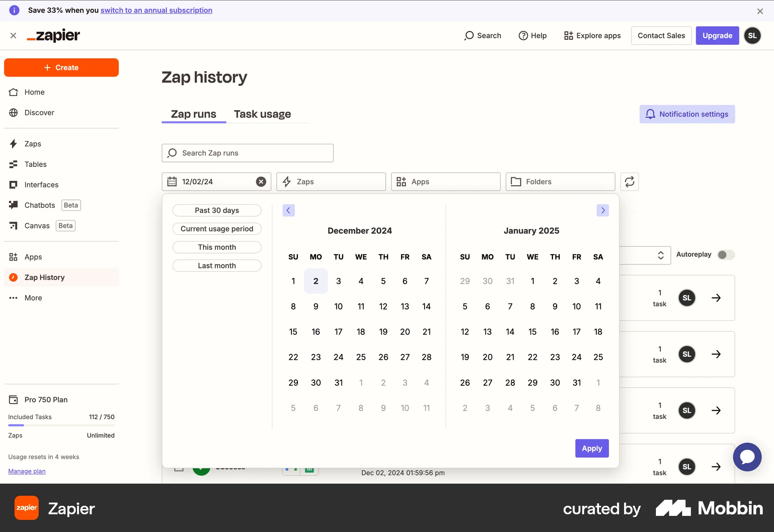774x532 pixels.
Task: Open the Canvas Beta section
Action: 37,226
